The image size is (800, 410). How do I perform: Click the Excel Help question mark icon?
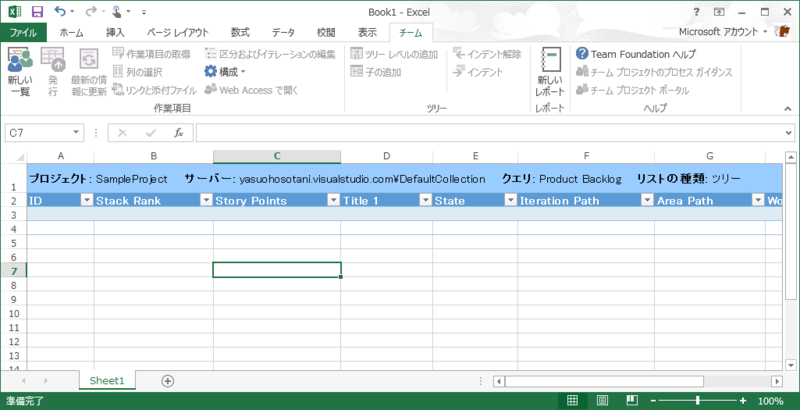click(x=696, y=12)
